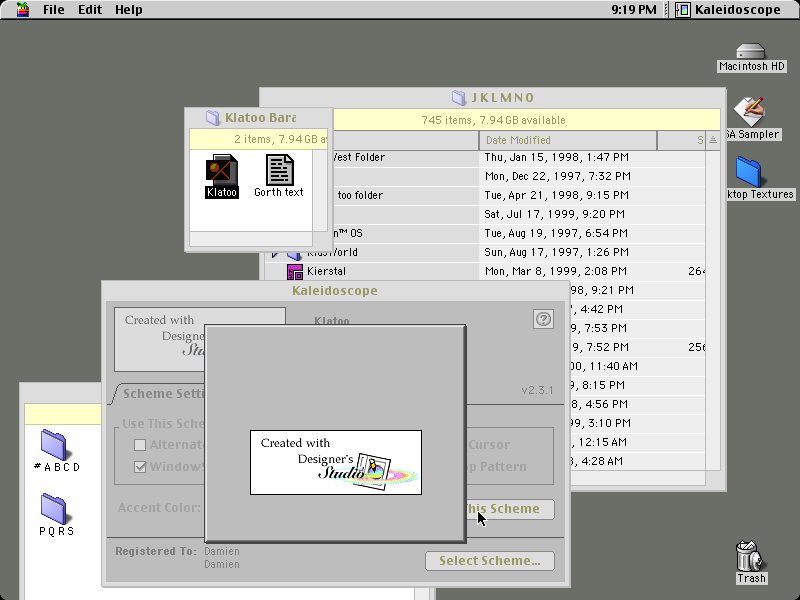800x600 pixels.
Task: Click the Klatoo Bara title bar folder icon
Action: coord(213,117)
